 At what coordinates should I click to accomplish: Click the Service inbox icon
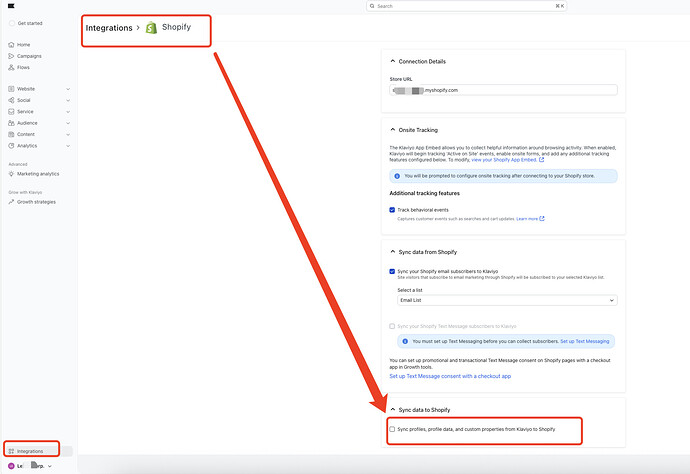tap(11, 112)
